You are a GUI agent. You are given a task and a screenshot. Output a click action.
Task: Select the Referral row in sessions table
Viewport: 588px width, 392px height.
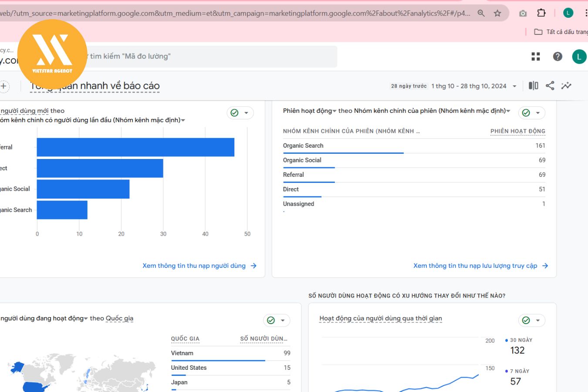(414, 175)
